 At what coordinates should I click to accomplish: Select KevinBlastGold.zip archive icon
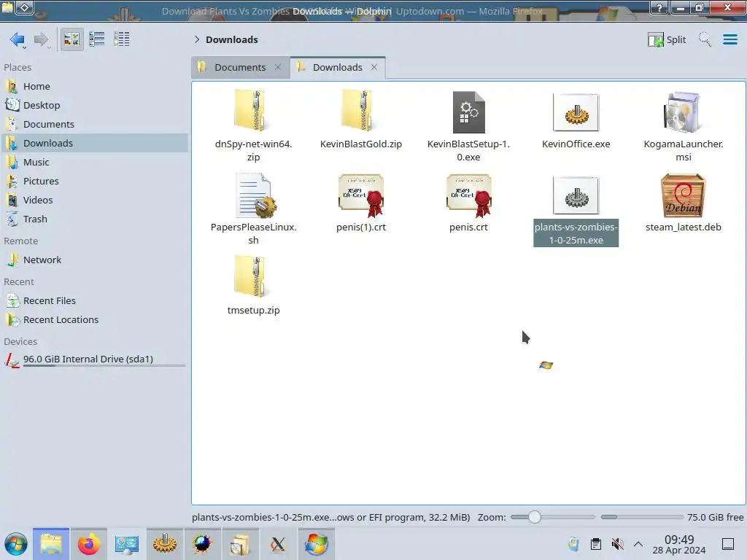pos(360,111)
